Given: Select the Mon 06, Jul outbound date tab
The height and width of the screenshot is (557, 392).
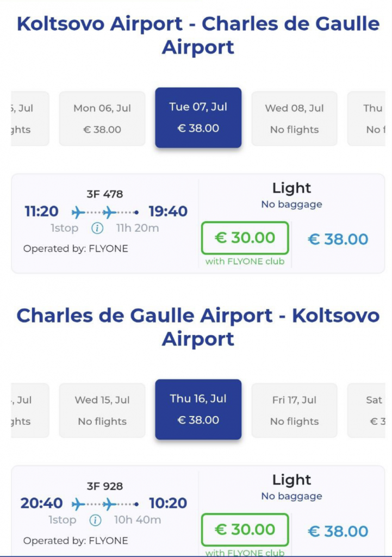Looking at the screenshot, I should click(x=102, y=119).
